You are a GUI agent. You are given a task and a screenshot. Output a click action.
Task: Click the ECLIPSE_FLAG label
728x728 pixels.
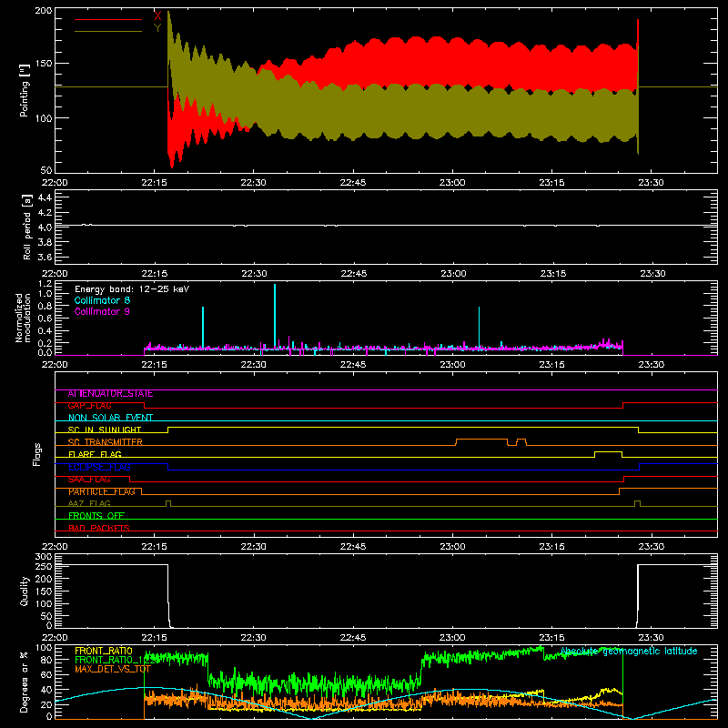(99, 467)
